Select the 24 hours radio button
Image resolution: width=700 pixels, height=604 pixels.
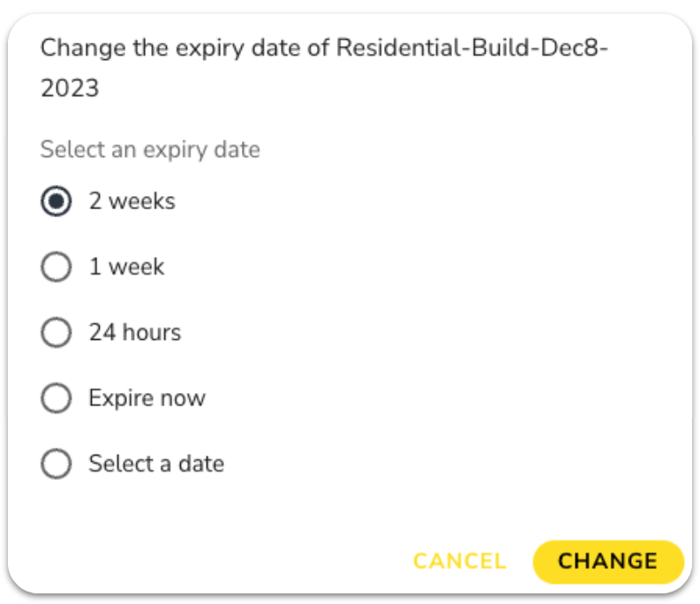coord(56,333)
